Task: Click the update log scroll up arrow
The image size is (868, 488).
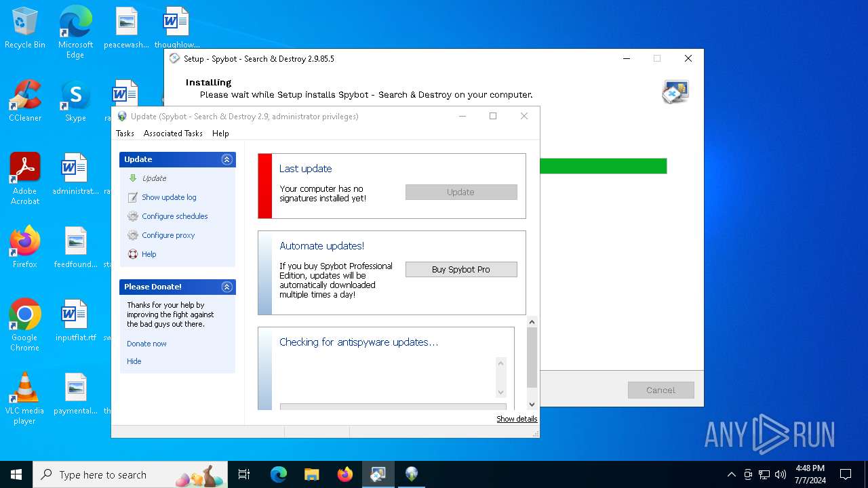Action: (501, 363)
